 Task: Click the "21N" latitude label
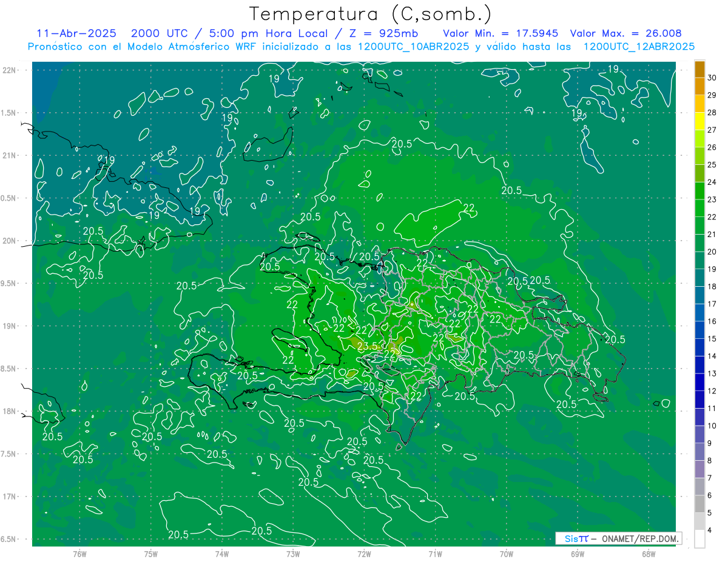[x=10, y=155]
